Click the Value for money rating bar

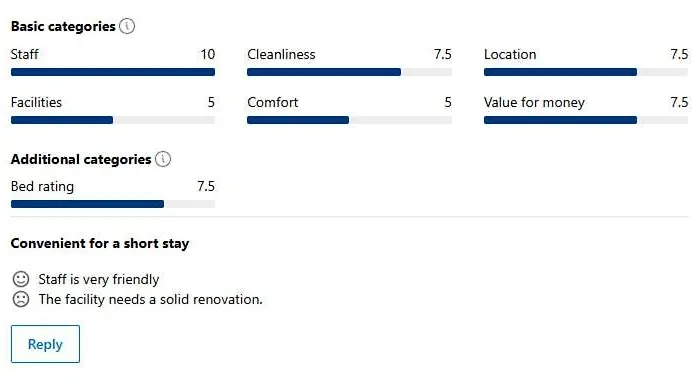[586, 120]
